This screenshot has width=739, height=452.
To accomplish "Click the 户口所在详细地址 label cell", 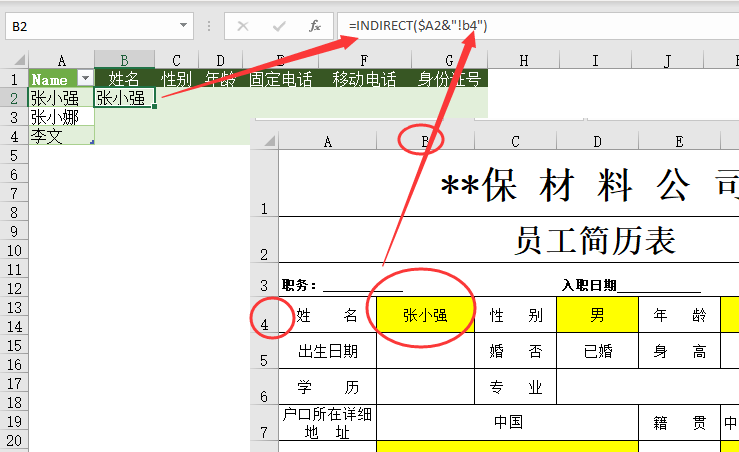I will 328,423.
